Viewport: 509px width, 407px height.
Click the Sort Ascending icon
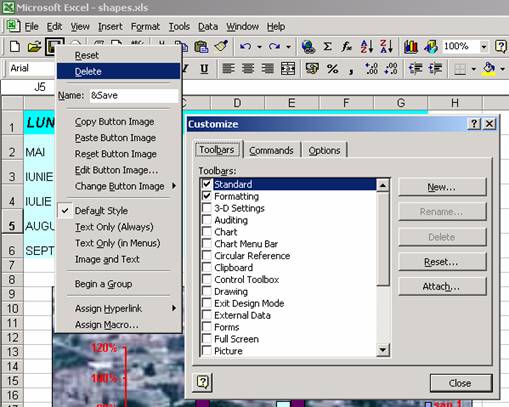[367, 47]
